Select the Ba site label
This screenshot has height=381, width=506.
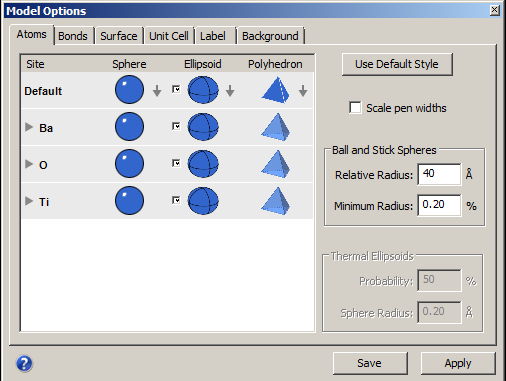[x=46, y=128]
